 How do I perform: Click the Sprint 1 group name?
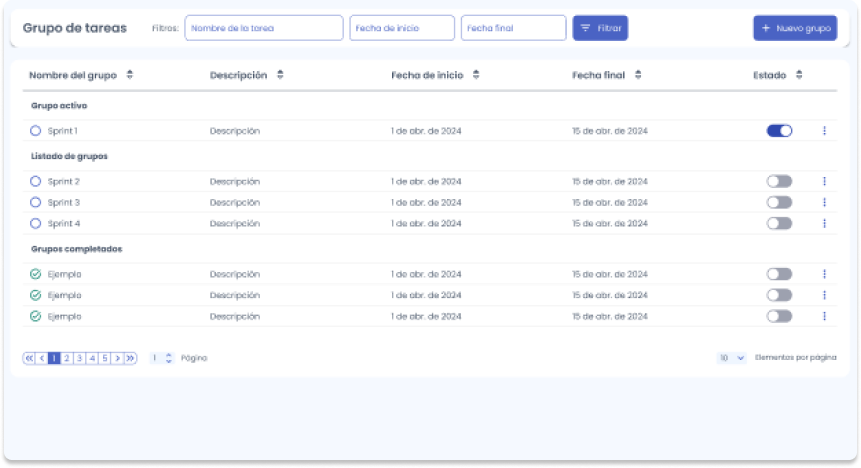pyautogui.click(x=63, y=131)
